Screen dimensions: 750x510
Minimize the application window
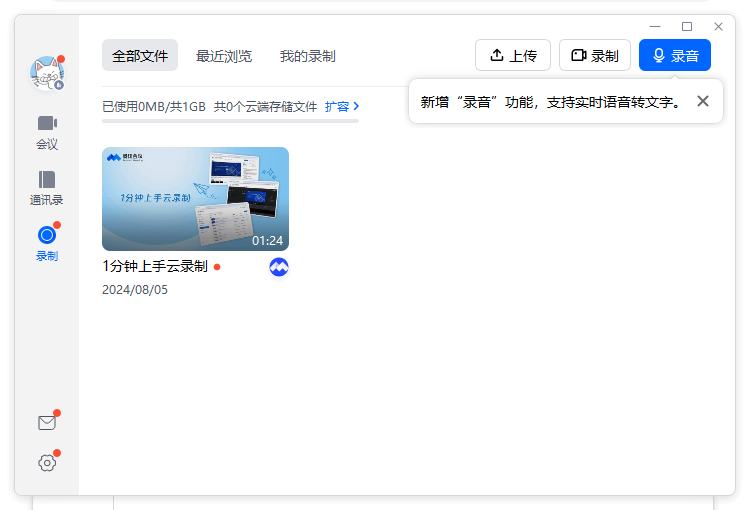pyautogui.click(x=655, y=26)
